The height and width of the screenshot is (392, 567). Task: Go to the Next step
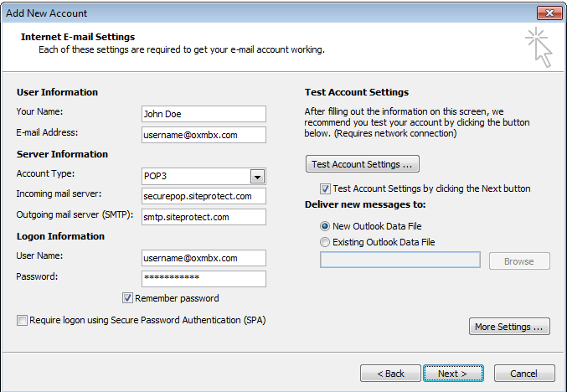[457, 374]
